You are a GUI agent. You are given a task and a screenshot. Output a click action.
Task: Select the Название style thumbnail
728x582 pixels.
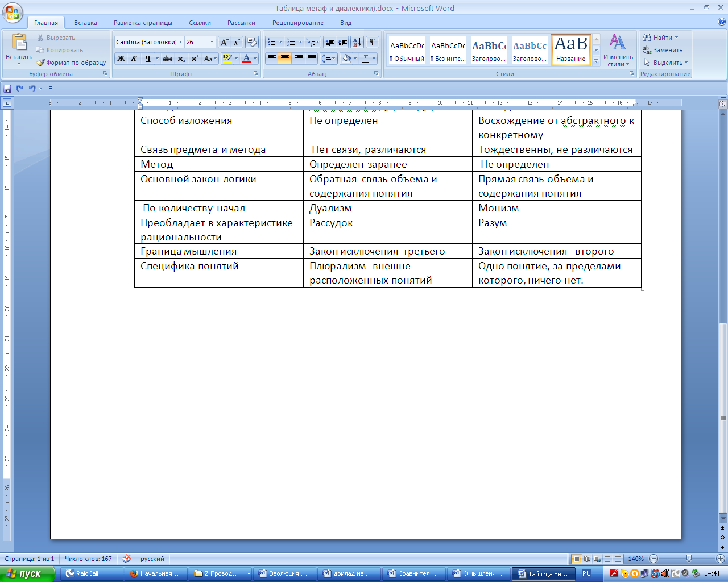point(570,49)
